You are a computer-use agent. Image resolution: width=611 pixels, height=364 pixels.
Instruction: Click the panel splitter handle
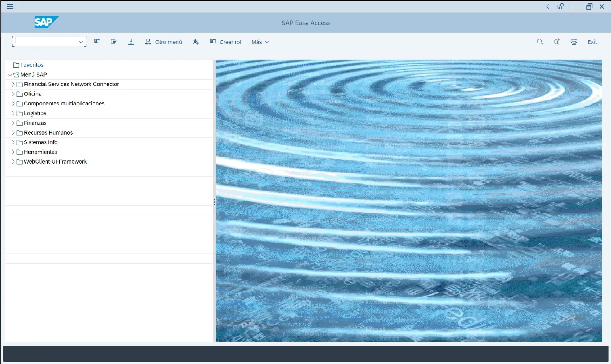214,202
